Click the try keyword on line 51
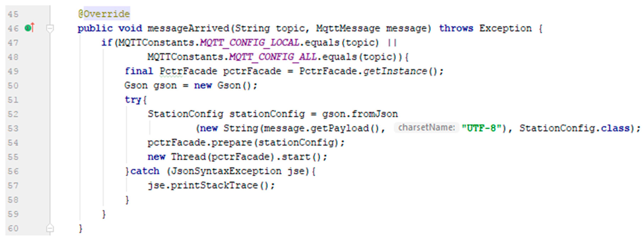Screen dimensions: 644x241 point(133,100)
